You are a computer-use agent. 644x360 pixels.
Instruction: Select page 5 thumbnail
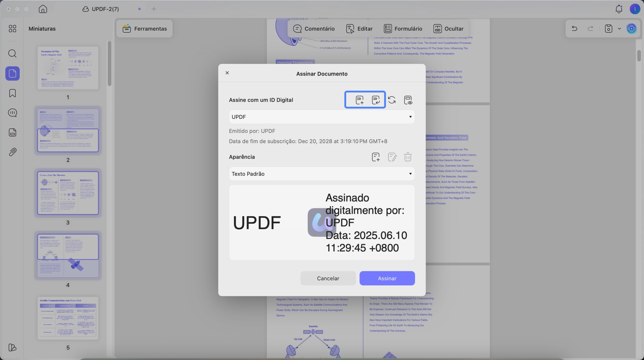click(x=68, y=318)
